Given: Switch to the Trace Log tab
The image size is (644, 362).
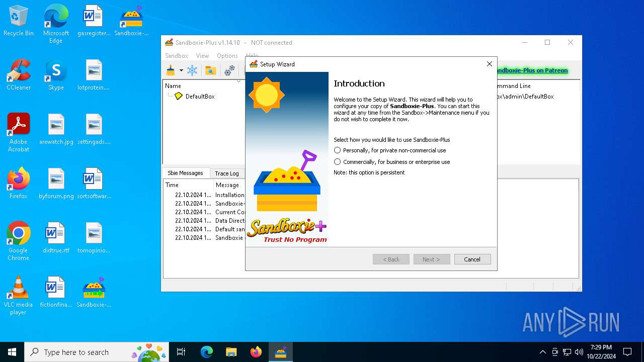Looking at the screenshot, I should [227, 173].
